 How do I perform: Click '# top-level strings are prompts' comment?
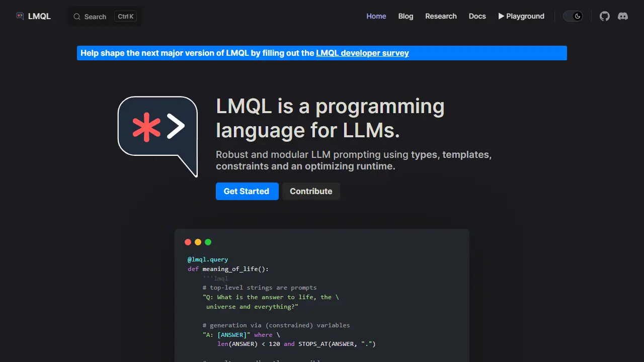(x=260, y=288)
